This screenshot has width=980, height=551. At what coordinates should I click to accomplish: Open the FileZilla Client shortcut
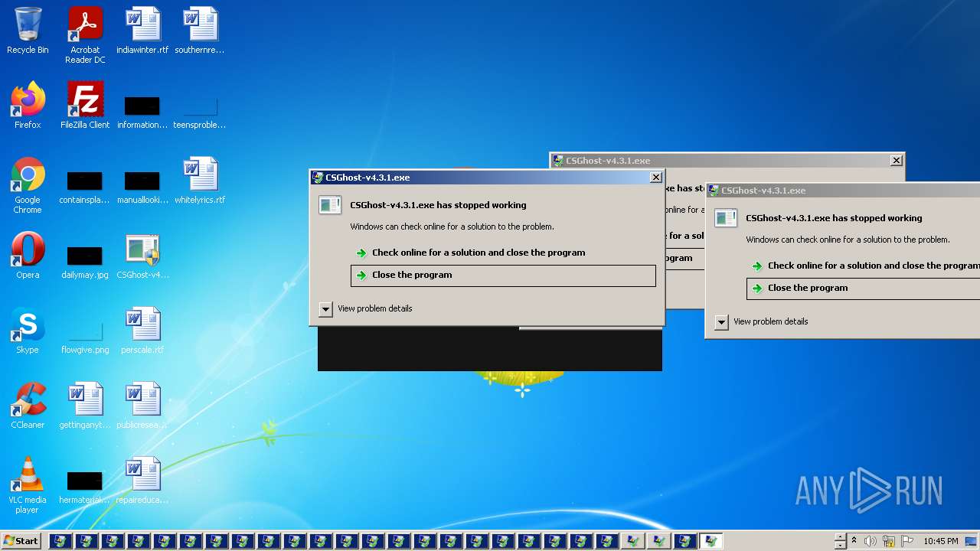click(85, 106)
